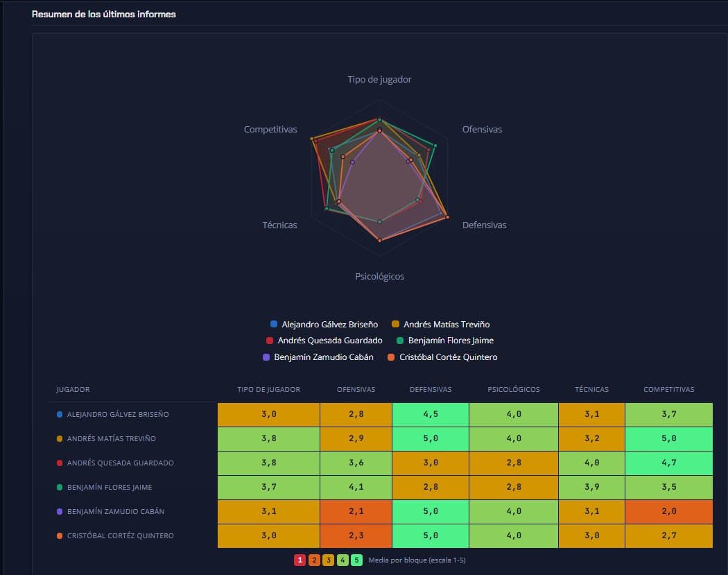Click Andrés Quesada Guardado Ofensivas cell 3,6
This screenshot has height=575, width=728.
[x=356, y=463]
